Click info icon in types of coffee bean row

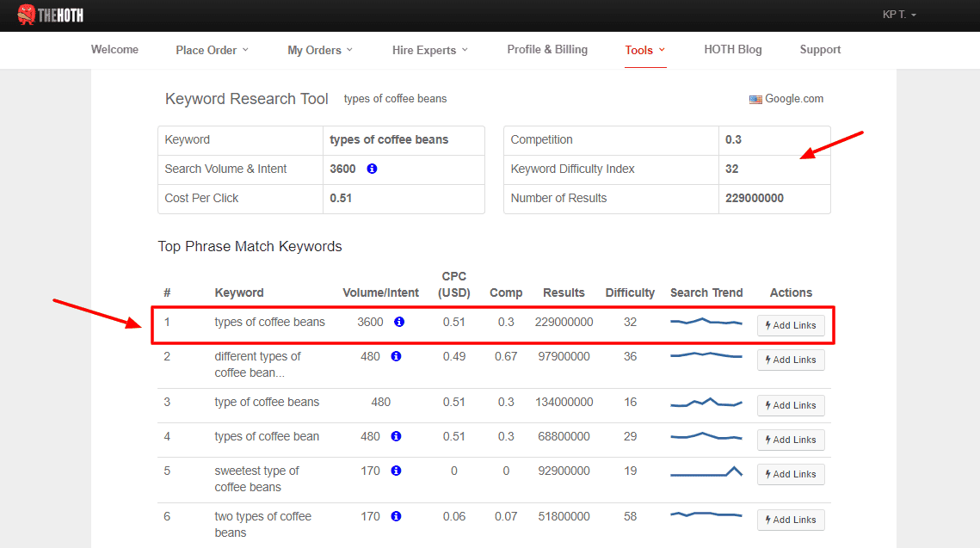pyautogui.click(x=396, y=437)
